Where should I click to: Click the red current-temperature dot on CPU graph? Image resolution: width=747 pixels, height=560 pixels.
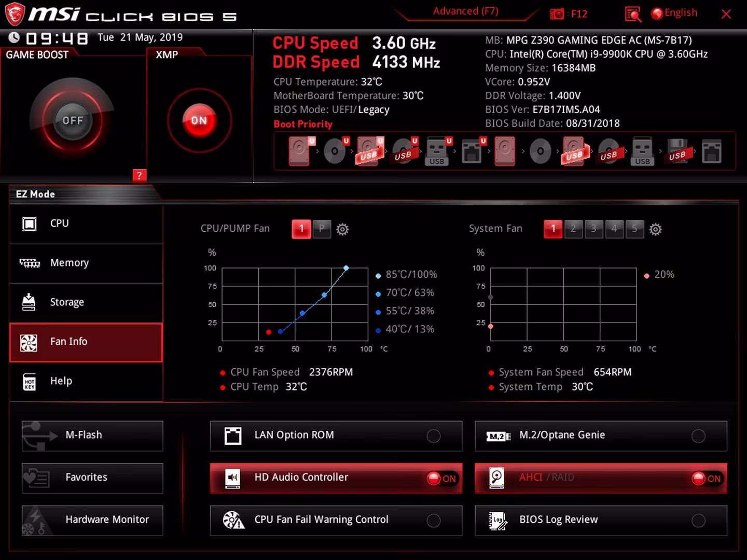(269, 332)
